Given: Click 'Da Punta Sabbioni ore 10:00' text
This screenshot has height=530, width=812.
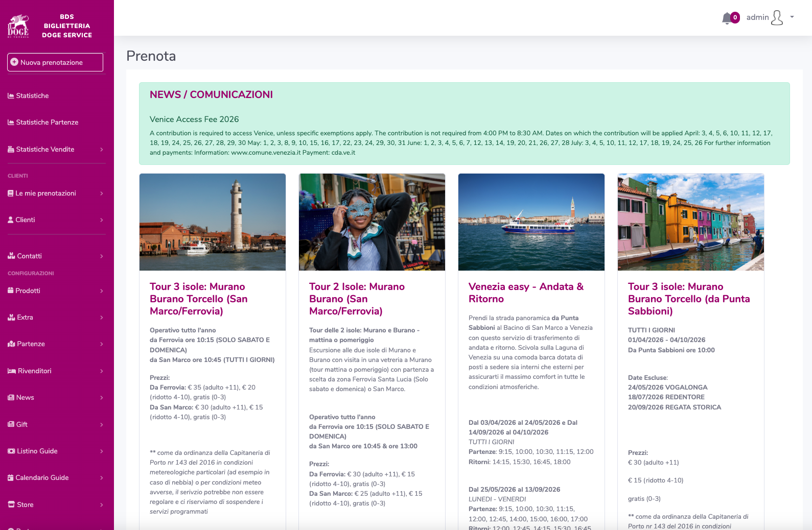Looking at the screenshot, I should 671,350.
